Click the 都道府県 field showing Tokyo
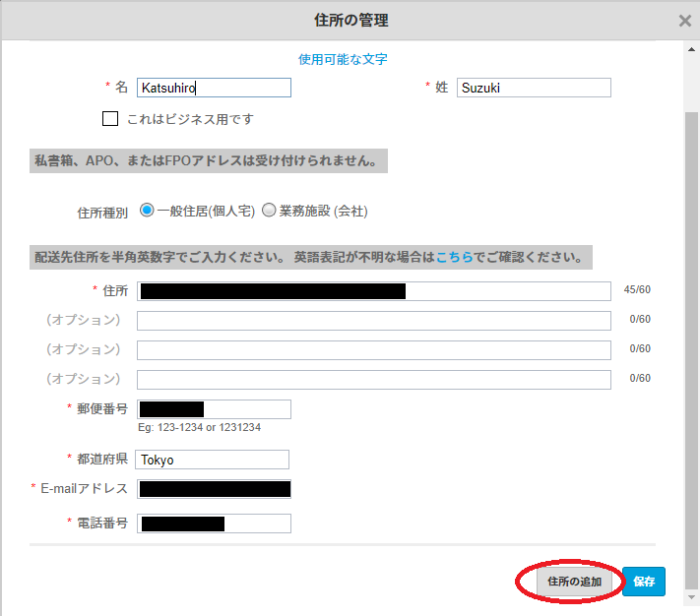Image resolution: width=700 pixels, height=616 pixels. (212, 460)
